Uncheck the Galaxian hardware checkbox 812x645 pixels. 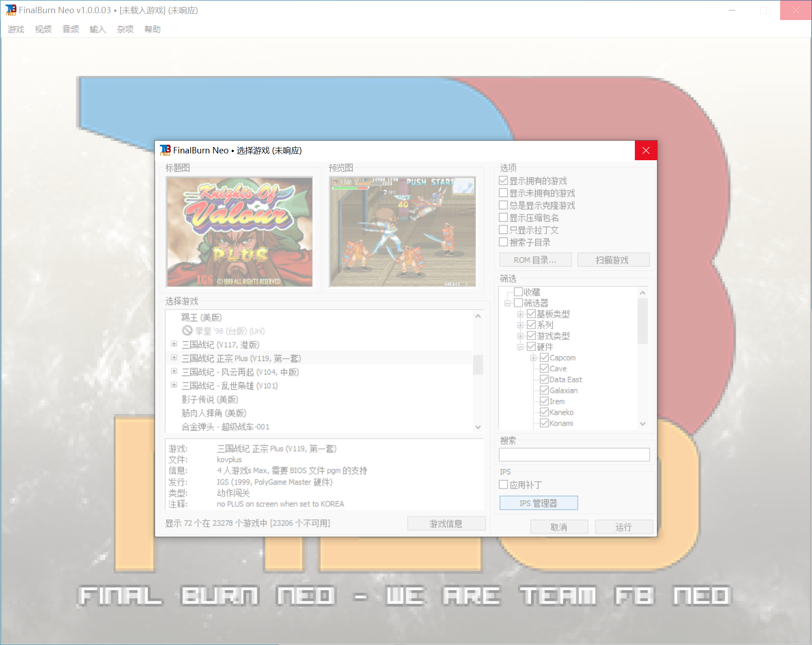pyautogui.click(x=544, y=390)
